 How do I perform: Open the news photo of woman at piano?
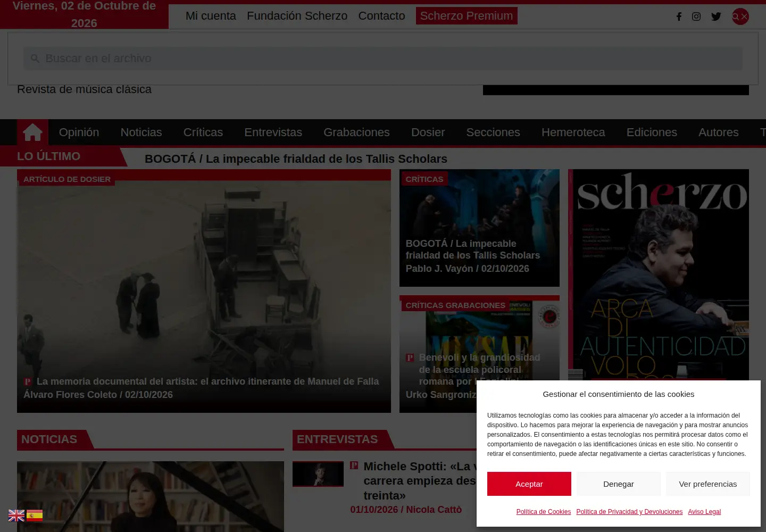pyautogui.click(x=151, y=496)
